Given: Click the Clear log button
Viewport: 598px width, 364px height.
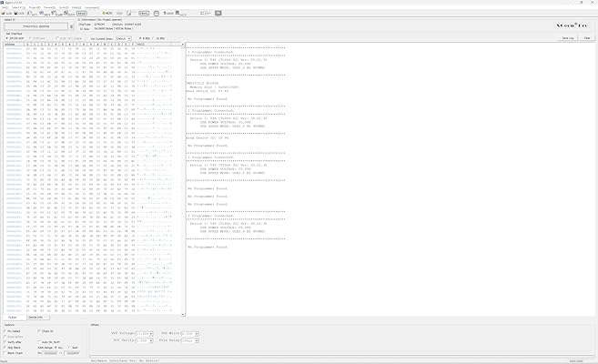Looking at the screenshot, I should click(587, 38).
